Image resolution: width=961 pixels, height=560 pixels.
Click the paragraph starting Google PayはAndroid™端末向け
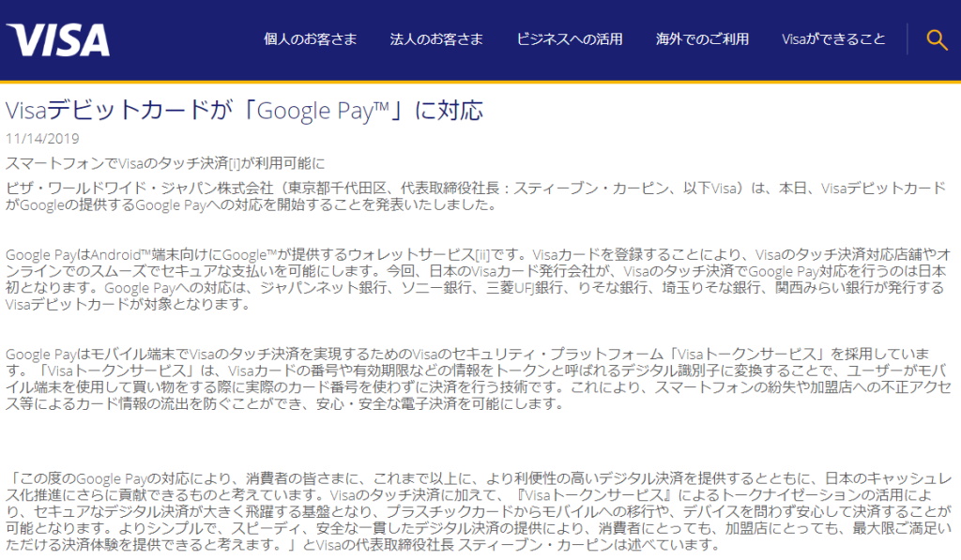478,280
